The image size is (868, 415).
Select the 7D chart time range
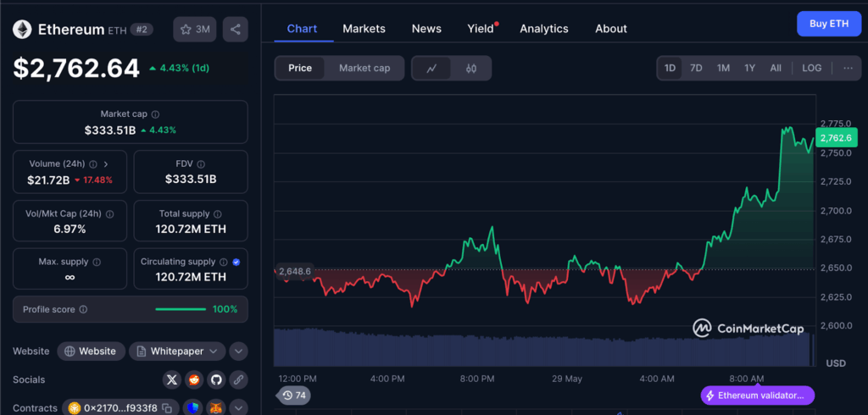point(696,68)
